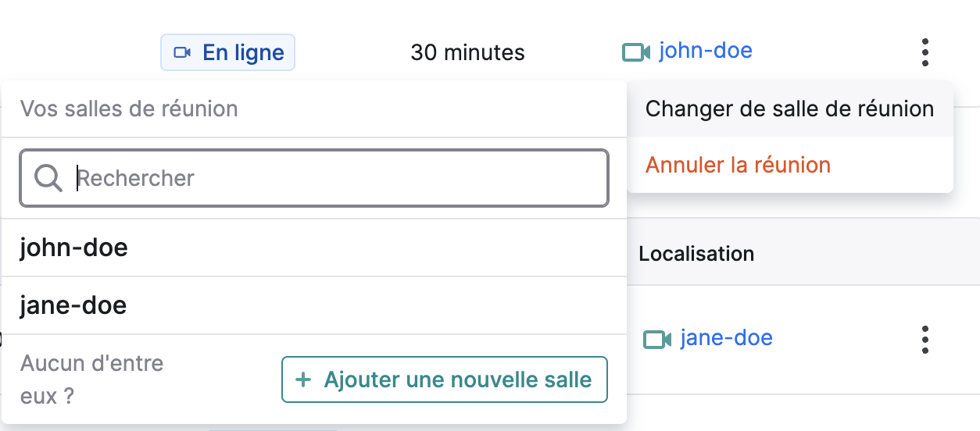
Task: Click Ajouter une nouvelle salle button
Action: 444,380
